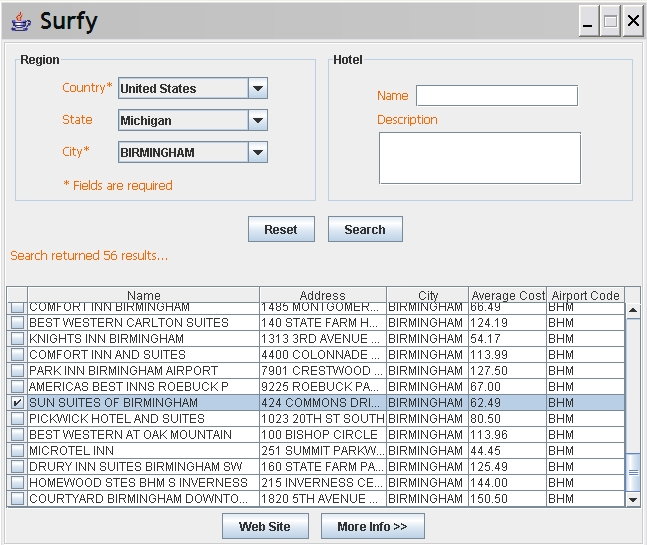Click the More Info >> button
647x545 pixels.
tap(373, 526)
